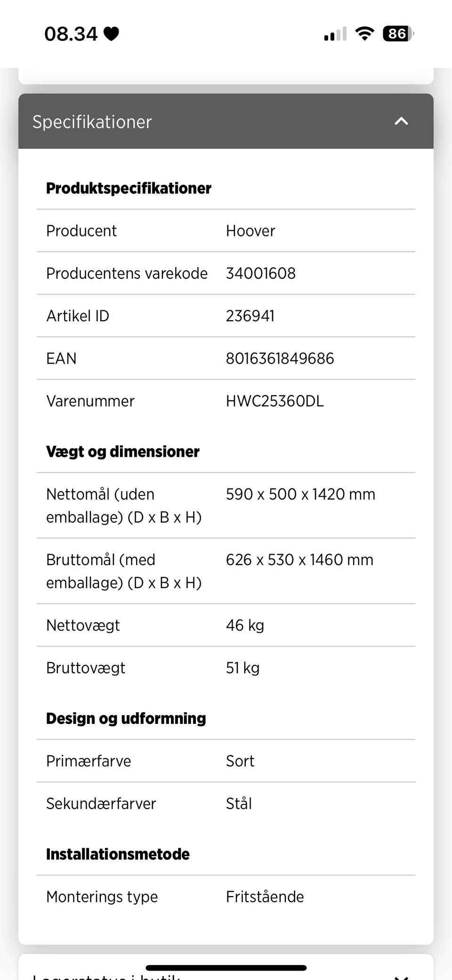Tap the battery level indicator
Screen dimensions: 452x980
click(x=398, y=34)
